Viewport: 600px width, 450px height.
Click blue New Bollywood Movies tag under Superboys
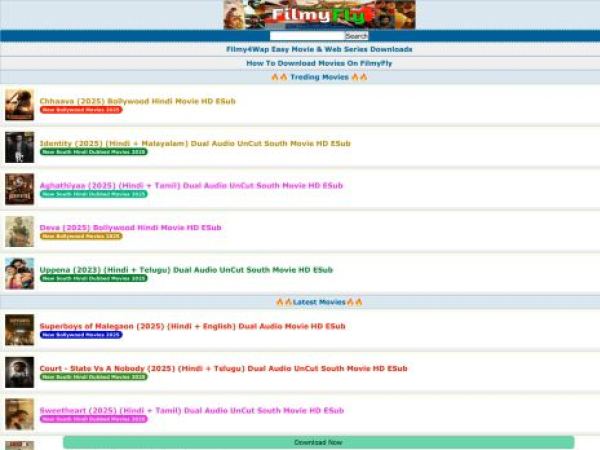tap(81, 335)
